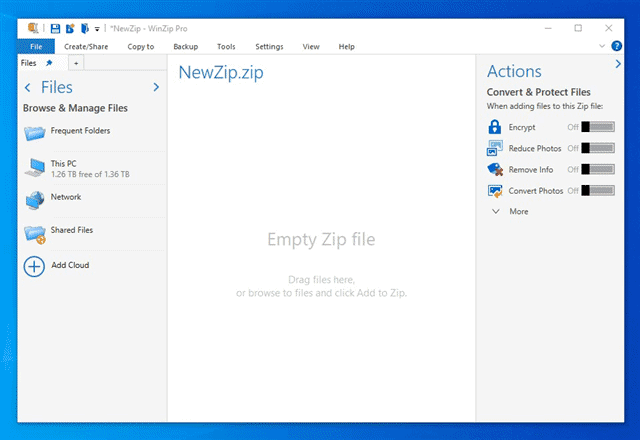Click the Encrypt label text
This screenshot has height=440, width=640.
(522, 127)
